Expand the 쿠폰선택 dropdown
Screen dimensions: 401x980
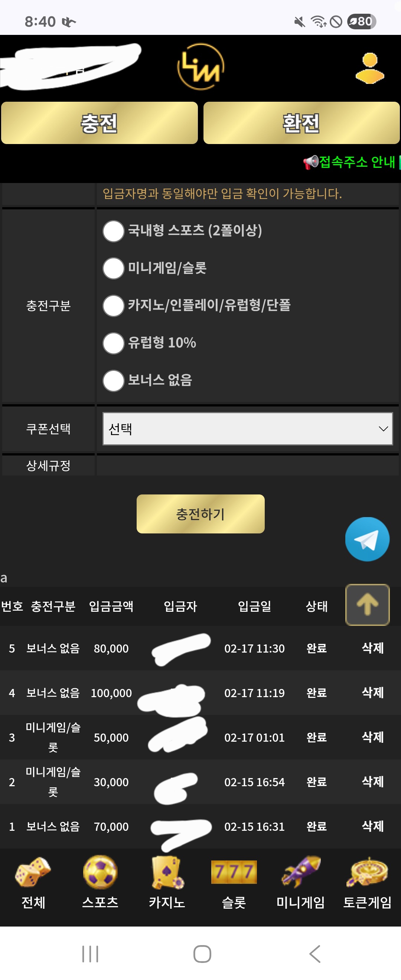[247, 429]
